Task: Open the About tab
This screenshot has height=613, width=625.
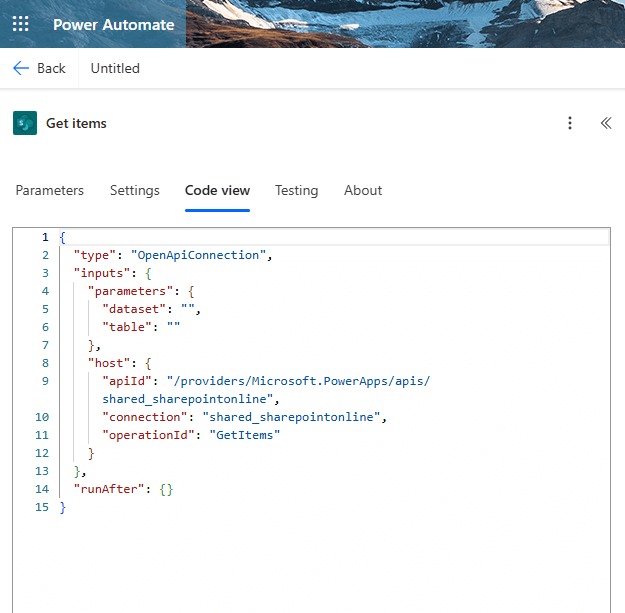Action: (x=363, y=191)
